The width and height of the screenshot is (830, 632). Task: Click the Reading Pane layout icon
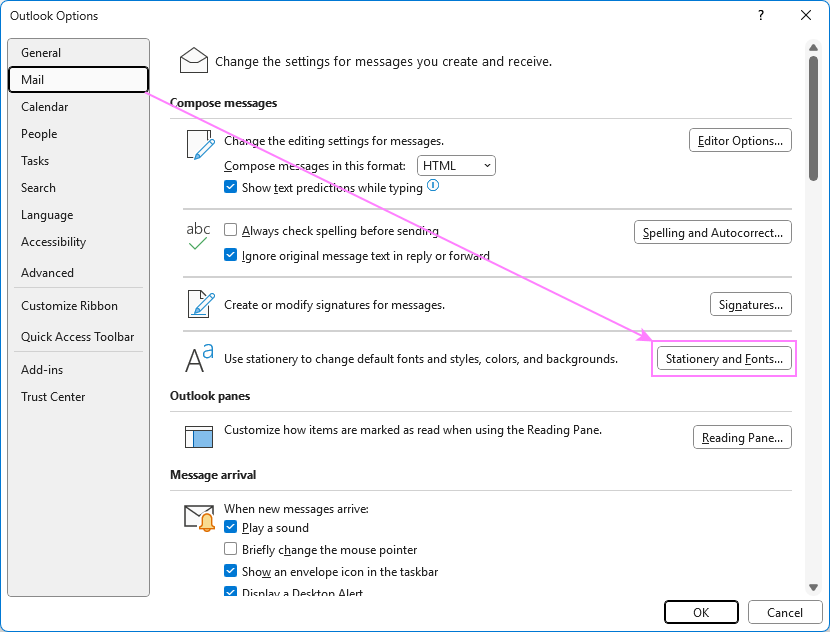click(199, 437)
